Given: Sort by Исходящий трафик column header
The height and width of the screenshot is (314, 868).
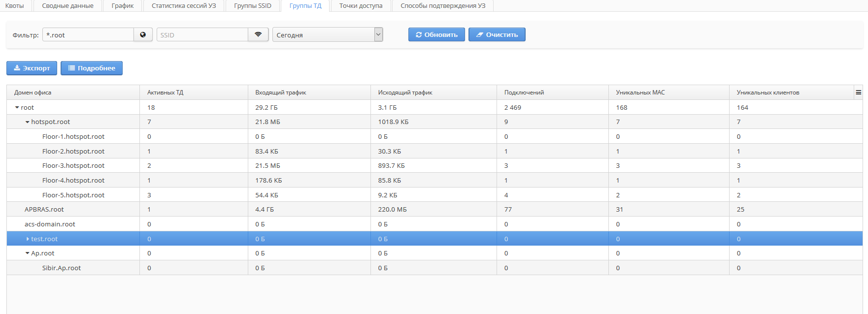Looking at the screenshot, I should (434, 93).
